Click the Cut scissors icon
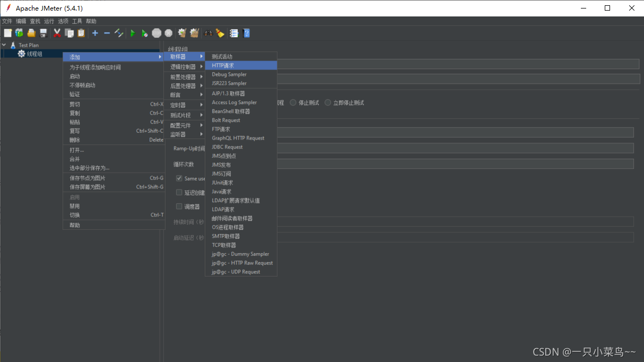 pos(57,33)
